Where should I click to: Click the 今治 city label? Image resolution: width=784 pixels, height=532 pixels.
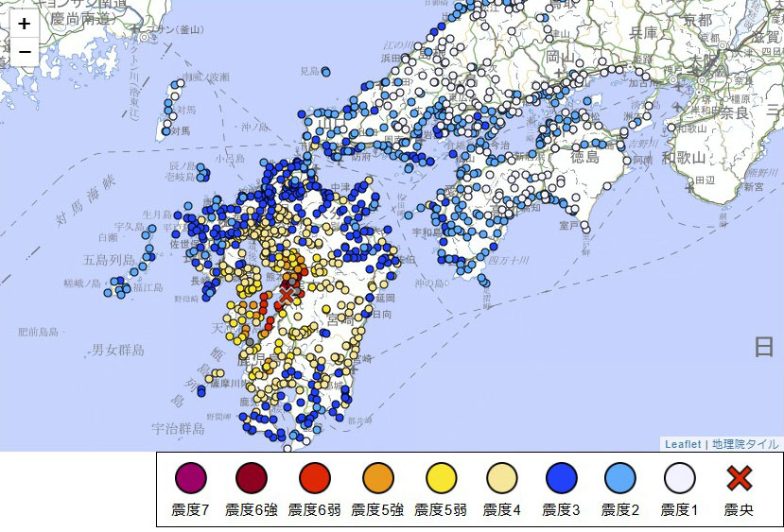500,146
